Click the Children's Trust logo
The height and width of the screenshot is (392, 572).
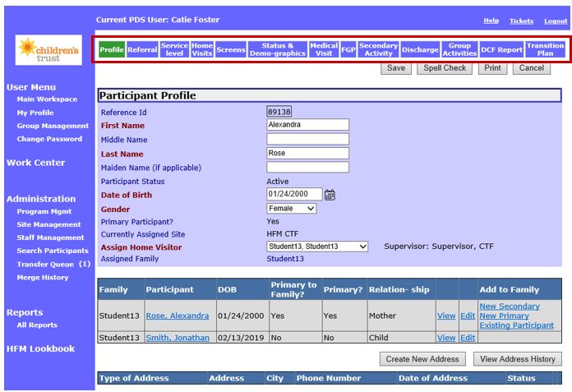[x=48, y=50]
